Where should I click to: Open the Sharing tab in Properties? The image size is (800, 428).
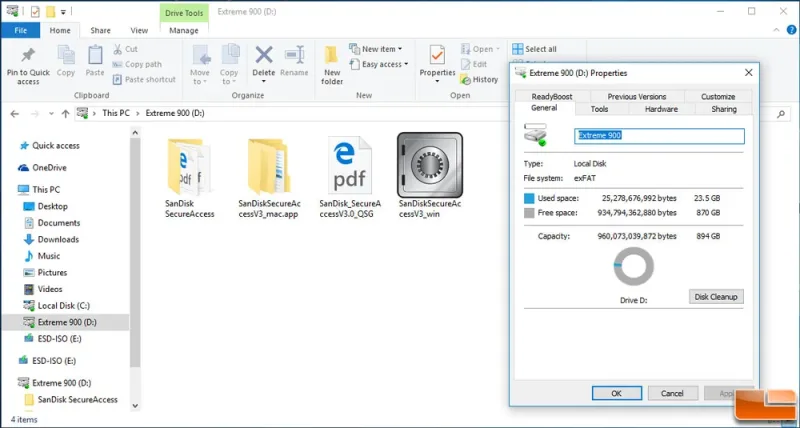(x=724, y=109)
